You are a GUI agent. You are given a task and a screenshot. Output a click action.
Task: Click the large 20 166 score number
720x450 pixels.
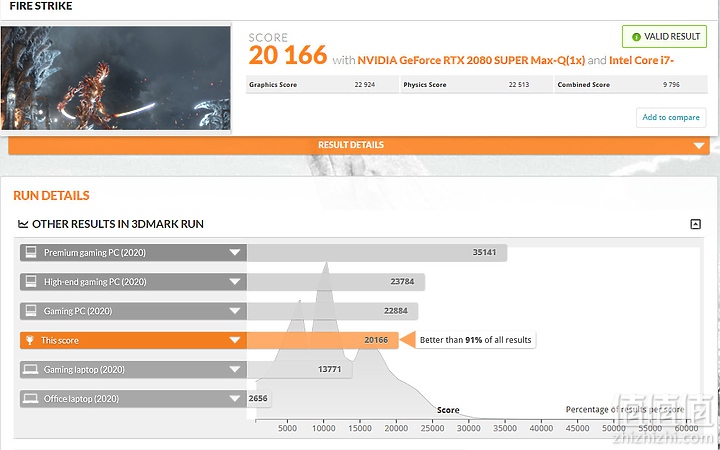[x=288, y=56]
